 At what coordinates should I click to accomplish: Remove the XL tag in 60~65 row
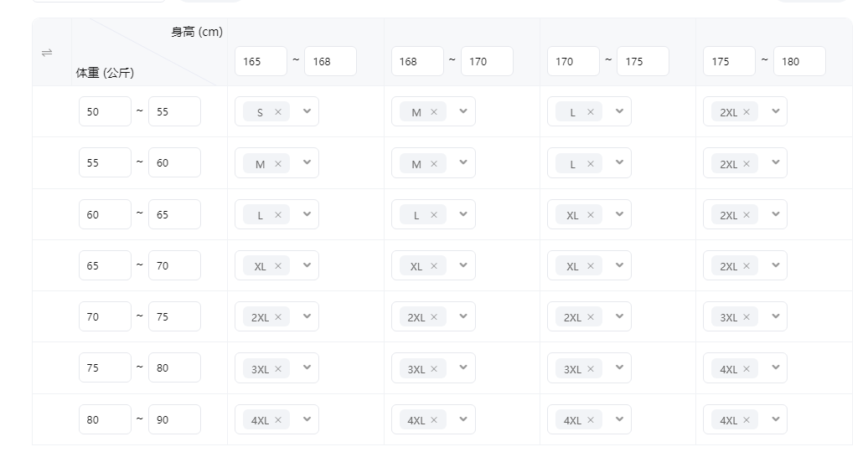591,215
